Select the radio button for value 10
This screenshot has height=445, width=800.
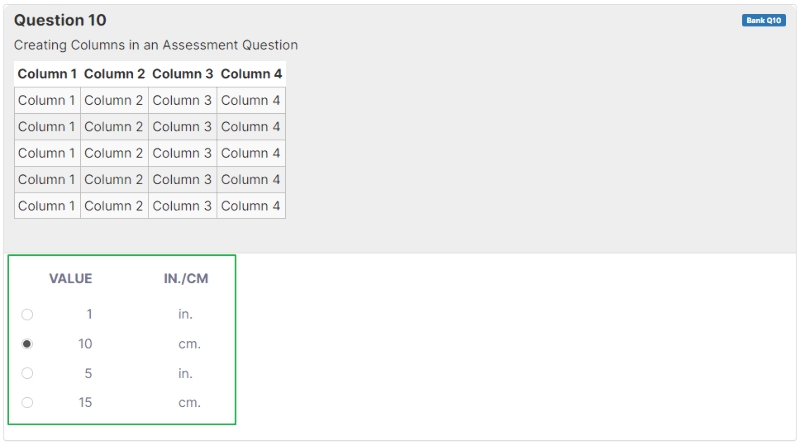[x=27, y=344]
